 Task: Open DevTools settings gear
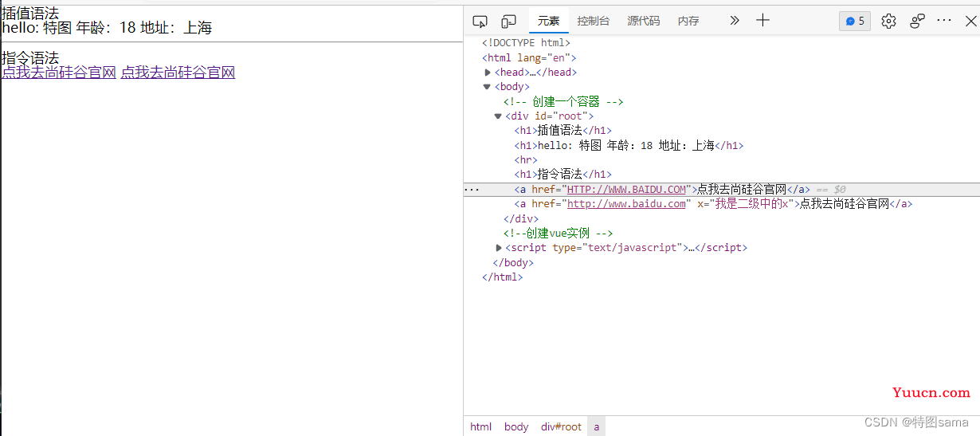tap(889, 21)
